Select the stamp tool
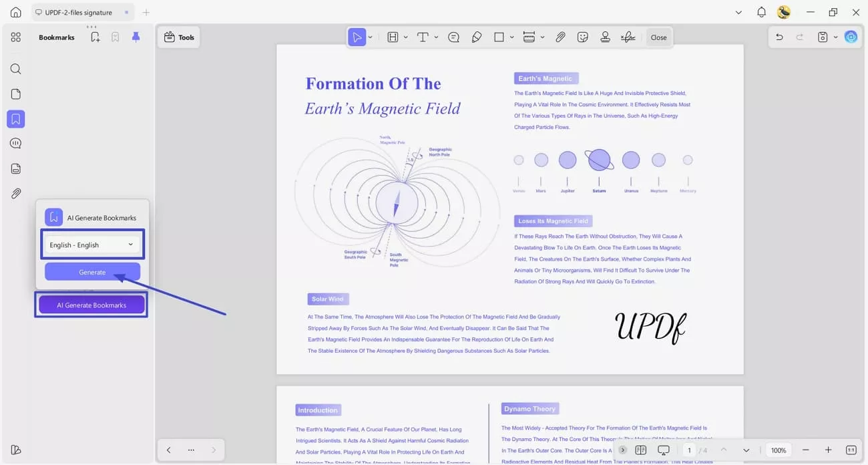Screen dimensions: 868x465 click(x=605, y=37)
